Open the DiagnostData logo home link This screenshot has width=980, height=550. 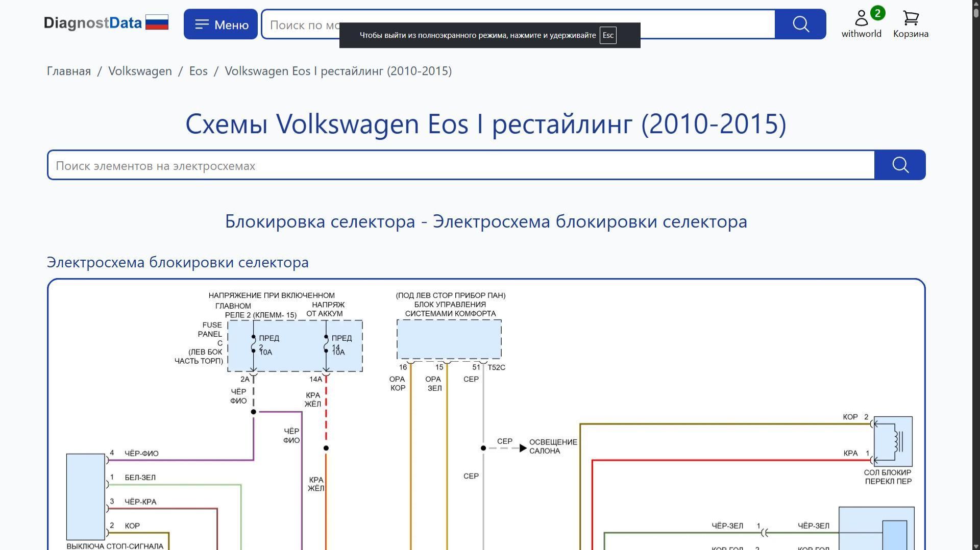[92, 23]
